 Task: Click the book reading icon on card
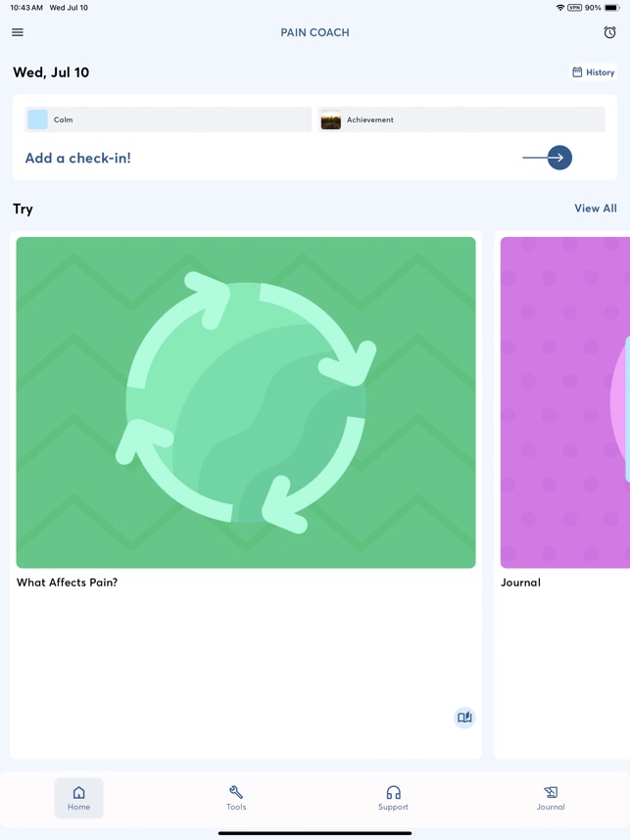coord(464,718)
